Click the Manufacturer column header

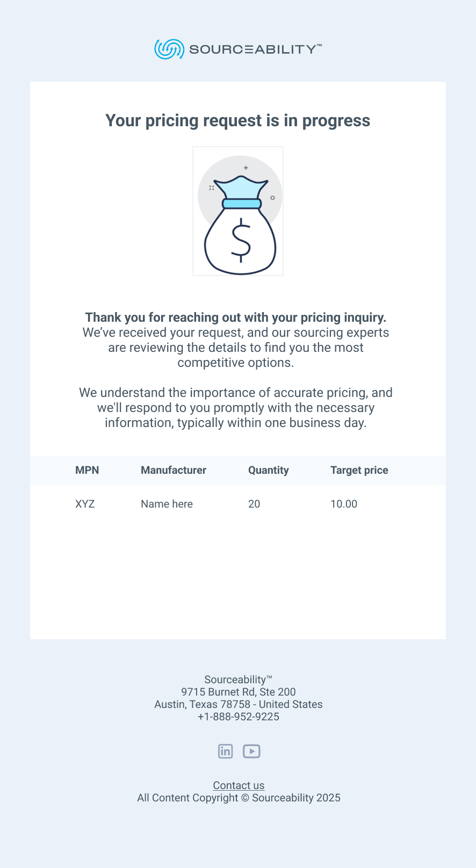click(174, 470)
